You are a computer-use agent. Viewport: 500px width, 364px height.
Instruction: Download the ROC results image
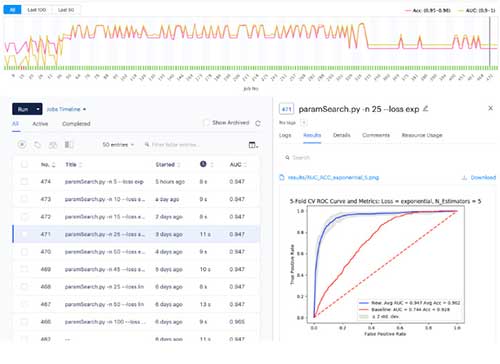[479, 178]
